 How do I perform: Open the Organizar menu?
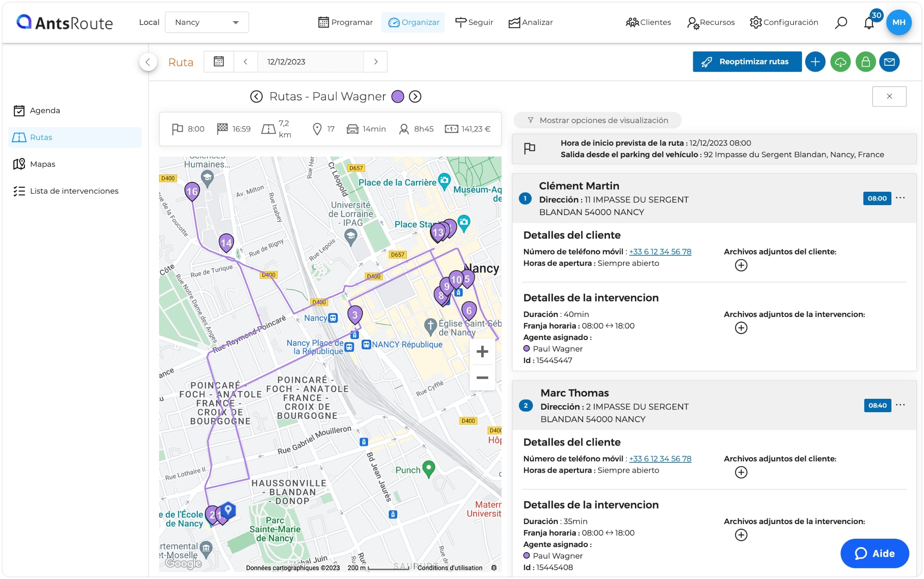413,22
